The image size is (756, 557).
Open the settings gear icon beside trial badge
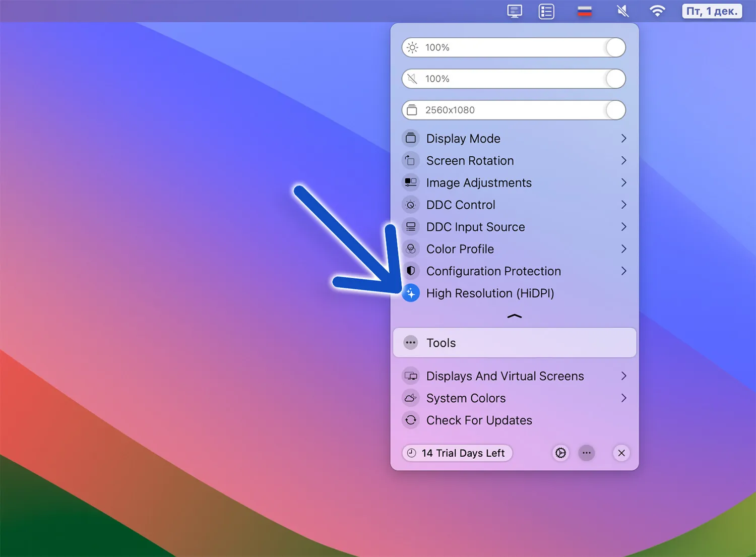[x=560, y=453]
